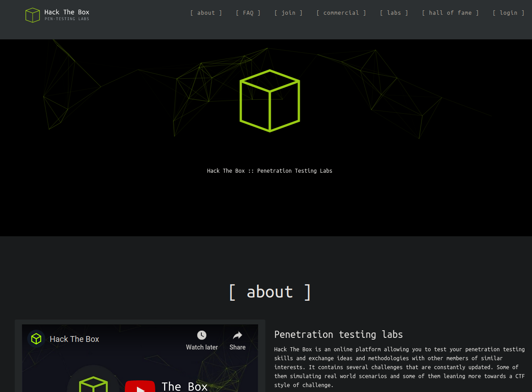Click the Watch later clock icon
532x392 pixels.
pos(202,335)
